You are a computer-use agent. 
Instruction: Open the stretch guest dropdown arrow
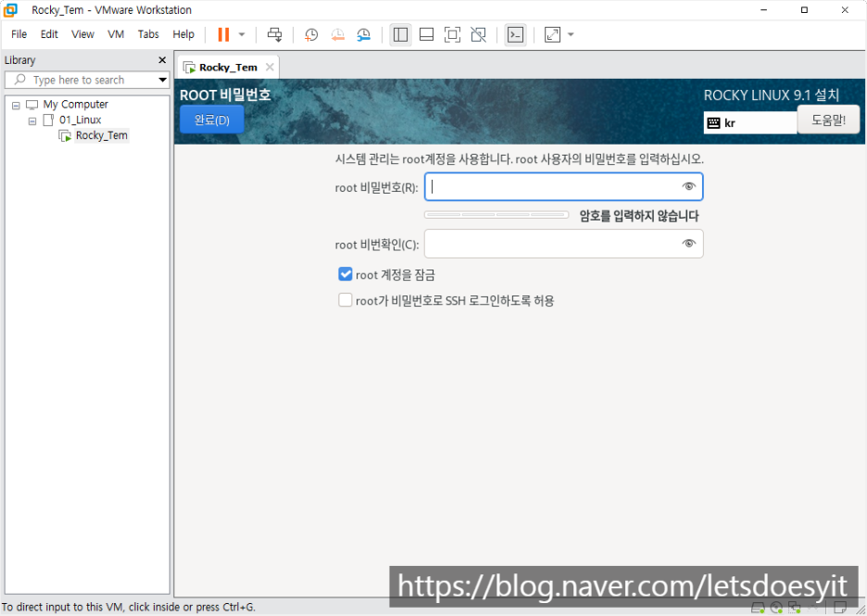tap(571, 35)
